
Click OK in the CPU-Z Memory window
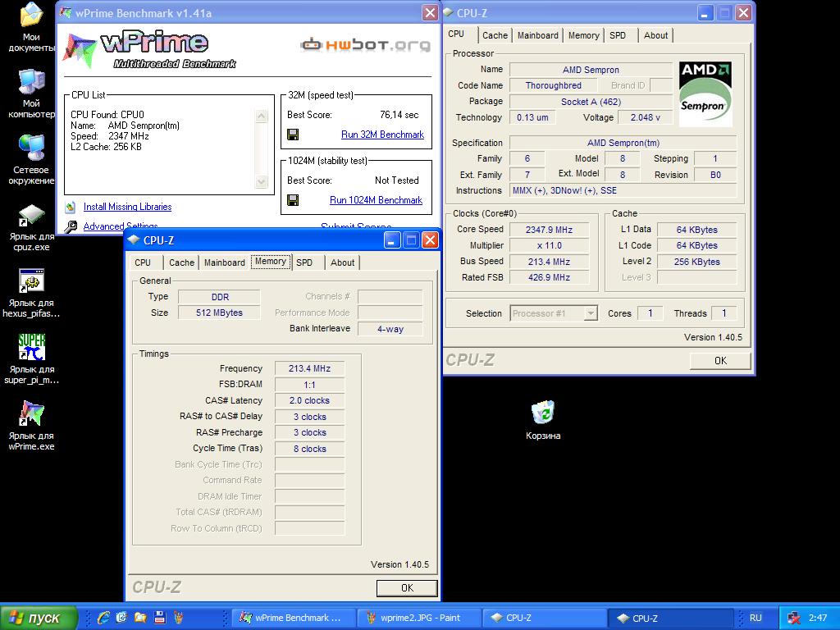coord(407,587)
